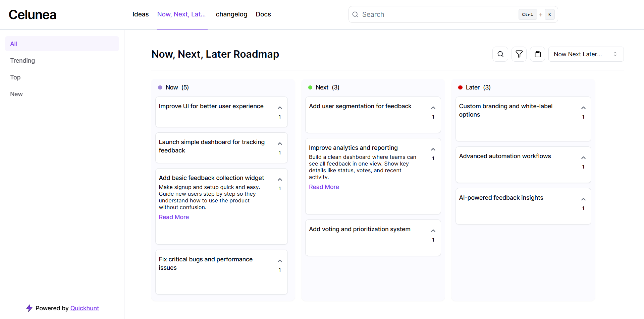644x319 pixels.
Task: Upvote Add basic feedback collection widget
Action: coord(280,179)
